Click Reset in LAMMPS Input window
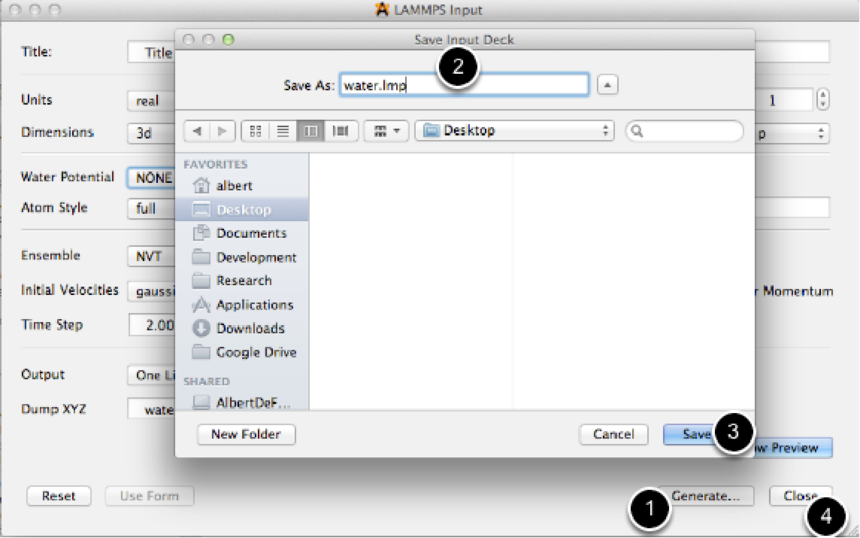 tap(59, 496)
